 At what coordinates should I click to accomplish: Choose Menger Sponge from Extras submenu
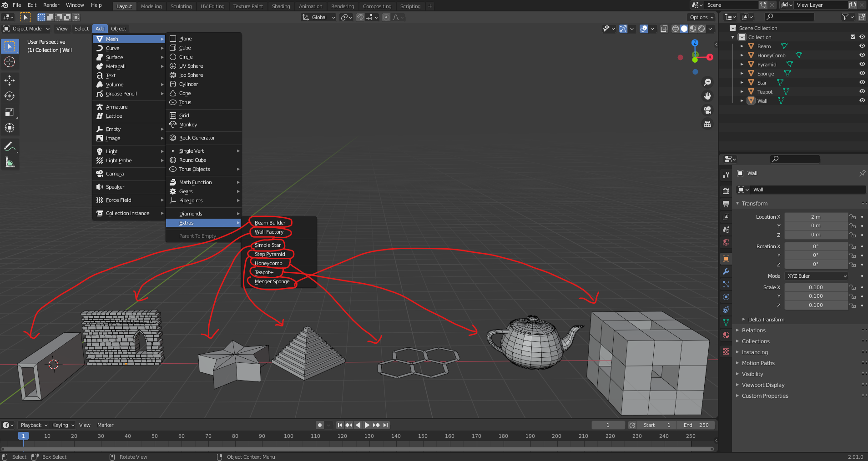272,281
